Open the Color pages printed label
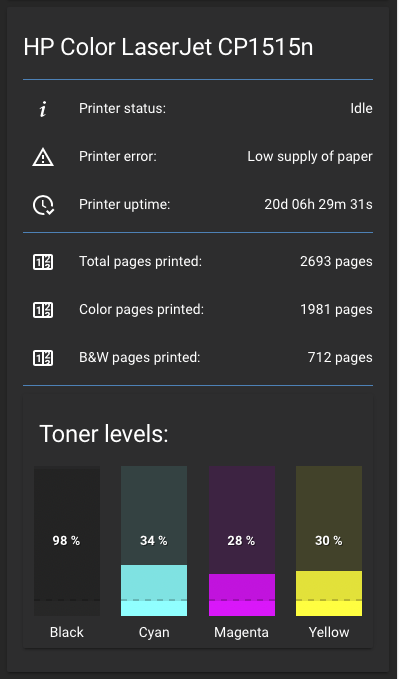 (x=141, y=310)
